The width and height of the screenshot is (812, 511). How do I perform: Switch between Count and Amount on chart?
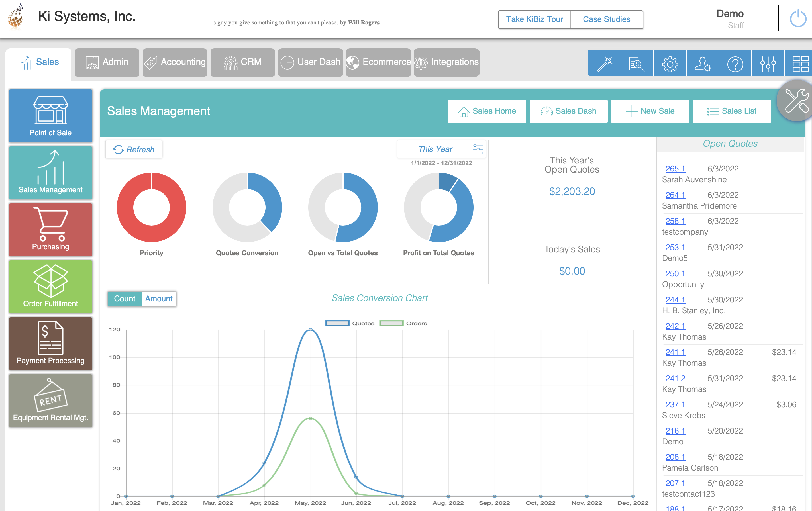coord(158,299)
